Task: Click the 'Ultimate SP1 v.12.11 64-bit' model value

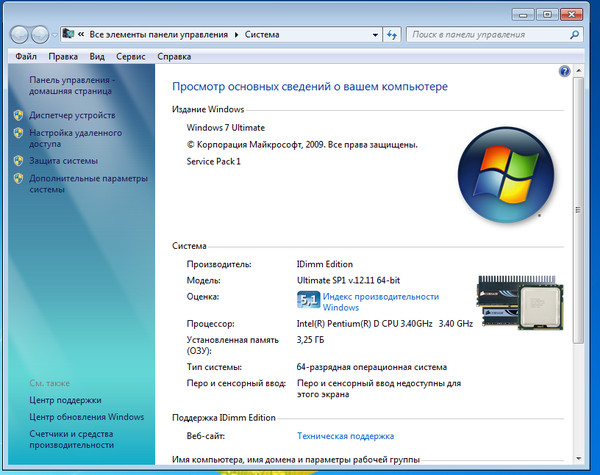Action: tap(348, 280)
